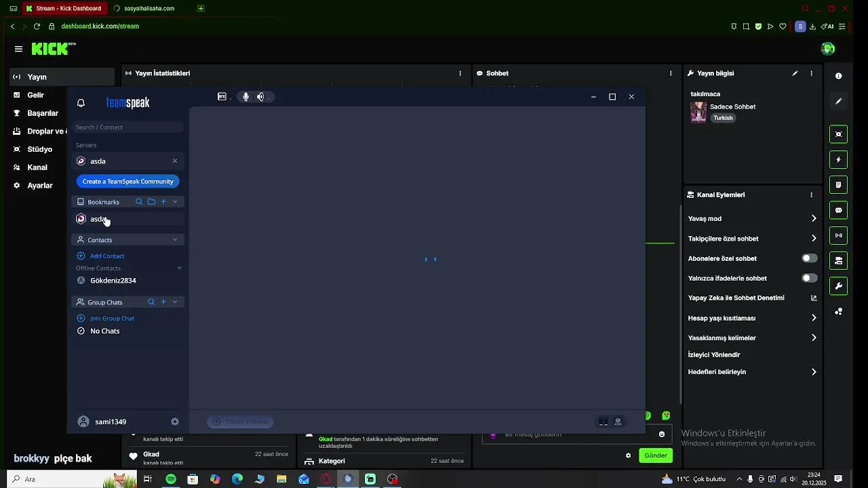
Task: Click the wrench icon in Kick right rail
Action: [839, 286]
